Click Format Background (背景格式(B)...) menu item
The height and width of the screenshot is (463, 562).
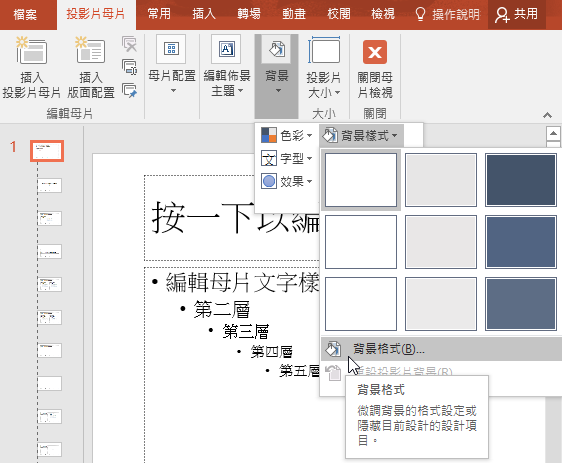[441, 349]
